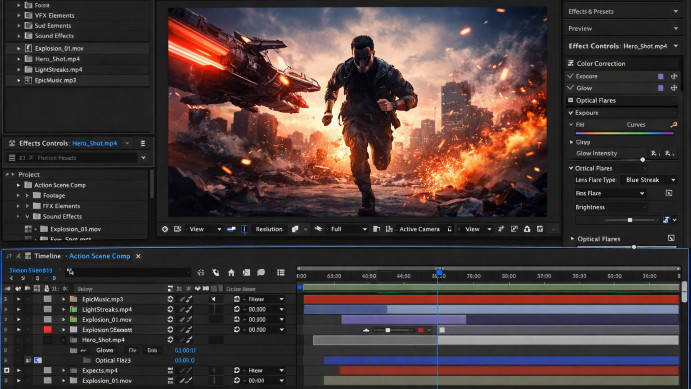This screenshot has width=691, height=389.
Task: Toggle play arrow on Expects.mp4 layer
Action: [x=19, y=370]
